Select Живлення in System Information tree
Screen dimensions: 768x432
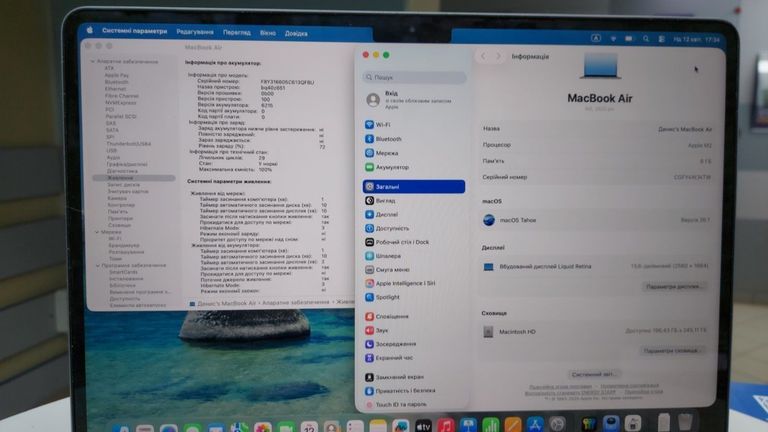pyautogui.click(x=134, y=178)
